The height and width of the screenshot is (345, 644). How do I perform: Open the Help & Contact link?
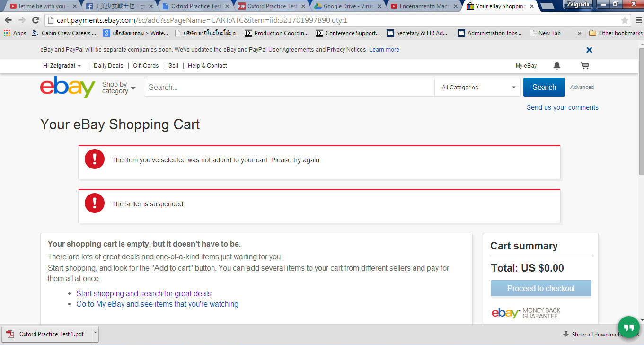click(x=207, y=66)
